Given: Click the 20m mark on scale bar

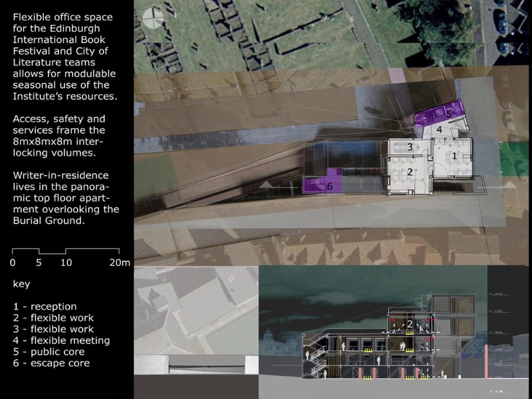Looking at the screenshot, I should 120,262.
